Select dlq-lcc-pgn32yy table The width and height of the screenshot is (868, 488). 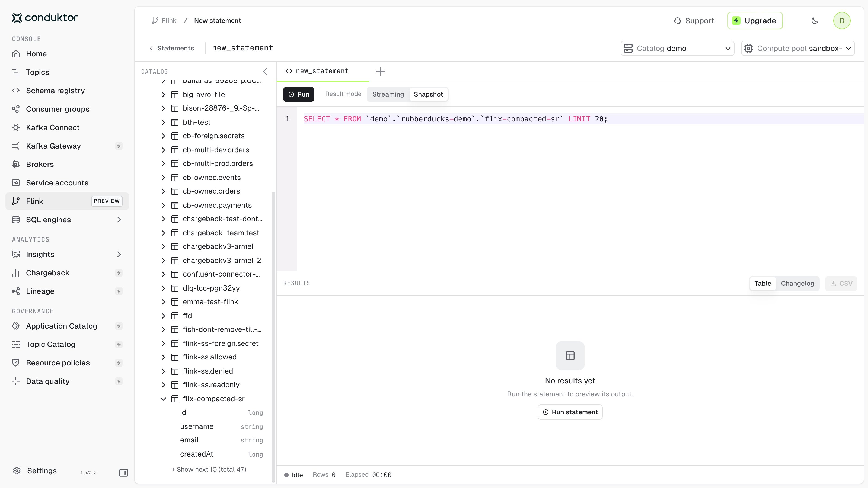(x=211, y=288)
